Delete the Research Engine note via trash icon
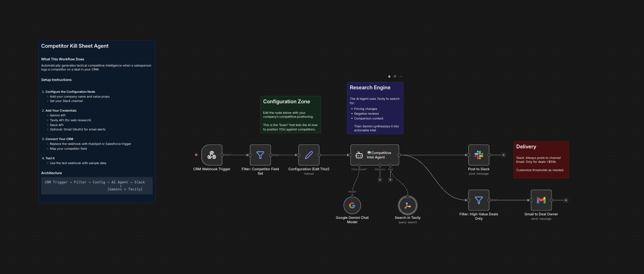This screenshot has height=274, width=644. [389, 76]
